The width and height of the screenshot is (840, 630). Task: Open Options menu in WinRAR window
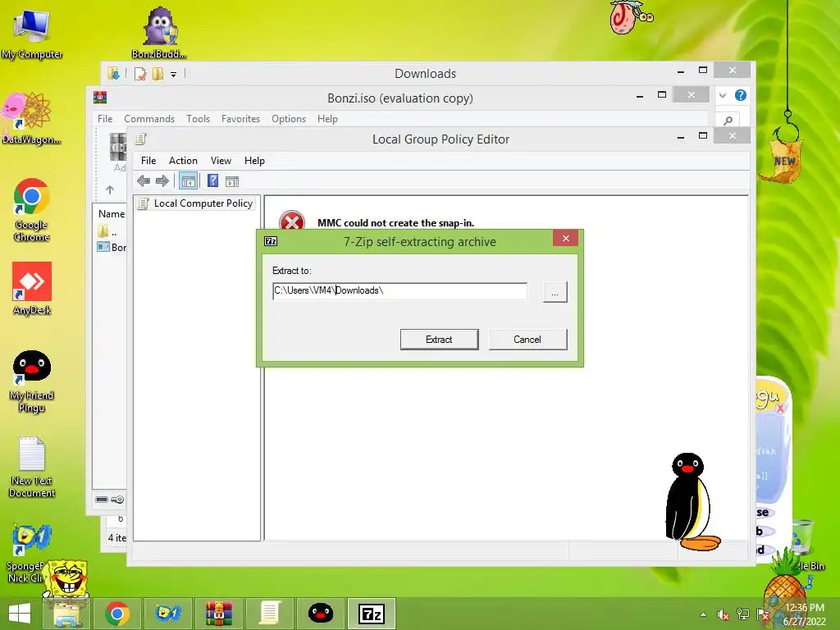pyautogui.click(x=289, y=119)
